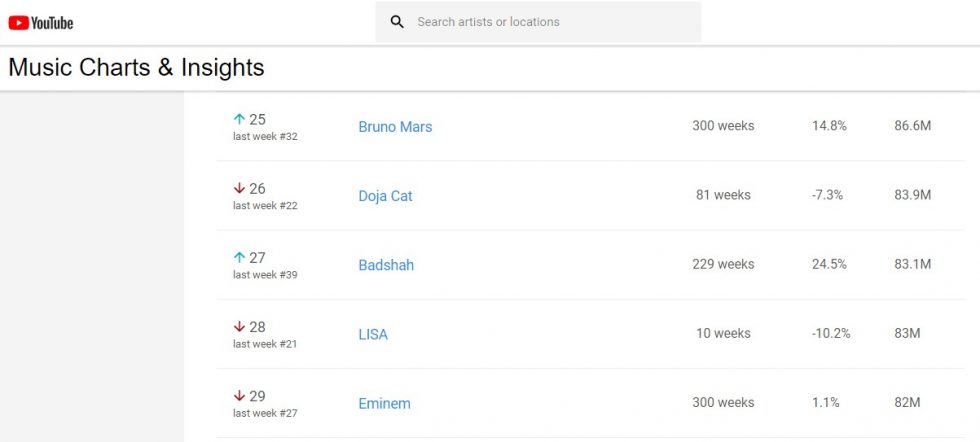Image resolution: width=980 pixels, height=442 pixels.
Task: Open the Badshah artist page
Action: 386,265
